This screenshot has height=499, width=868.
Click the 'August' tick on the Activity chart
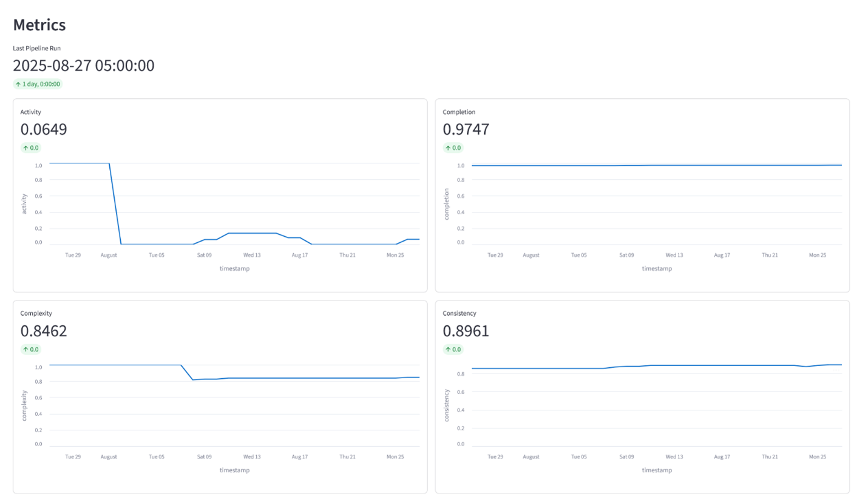coord(109,255)
